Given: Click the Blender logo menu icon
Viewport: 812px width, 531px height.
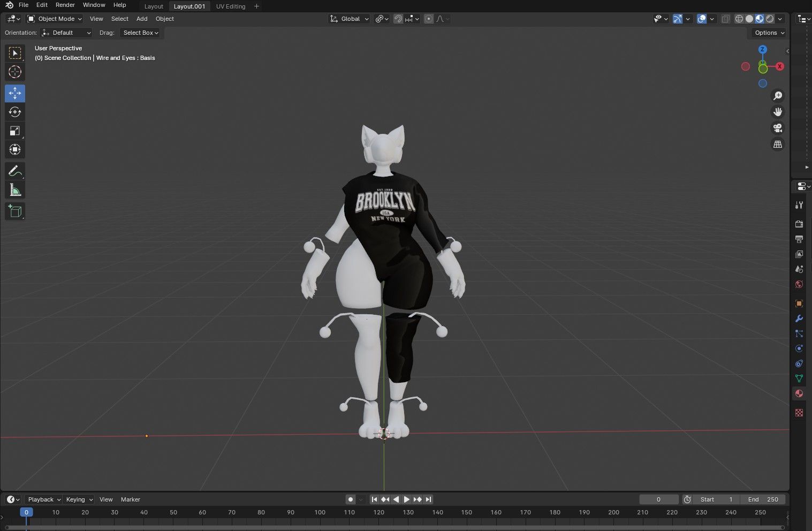Looking at the screenshot, I should tap(9, 5).
